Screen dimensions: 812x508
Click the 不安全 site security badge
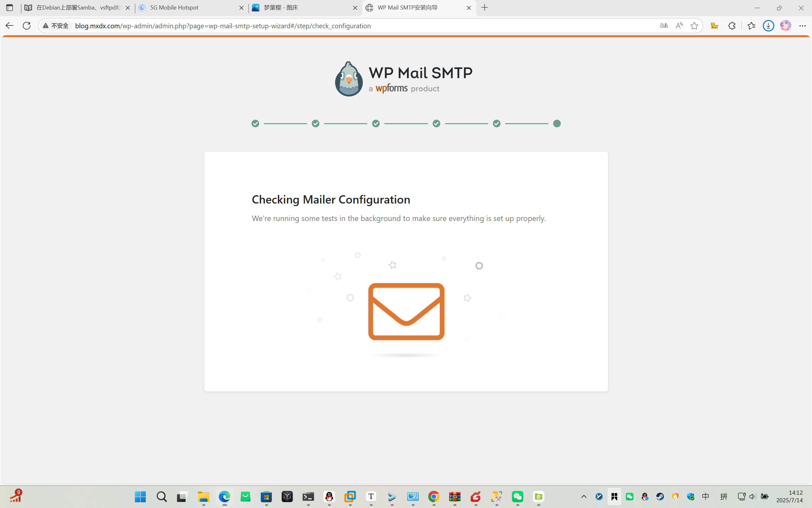click(56, 25)
